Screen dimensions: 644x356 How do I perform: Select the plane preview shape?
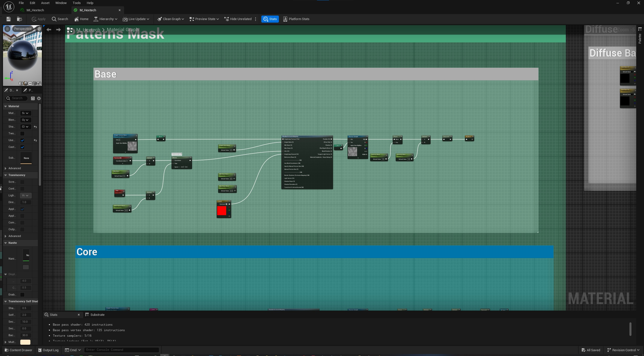point(30,83)
